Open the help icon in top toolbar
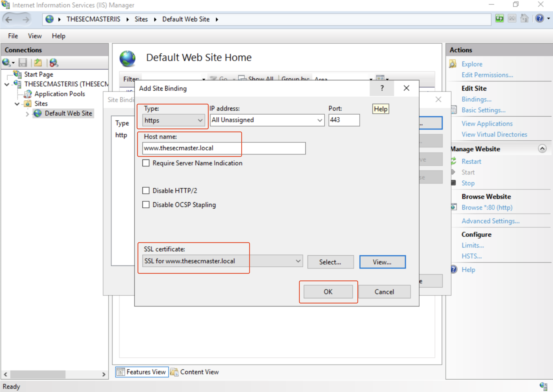Screen dimensions: 553x392 coord(540,19)
